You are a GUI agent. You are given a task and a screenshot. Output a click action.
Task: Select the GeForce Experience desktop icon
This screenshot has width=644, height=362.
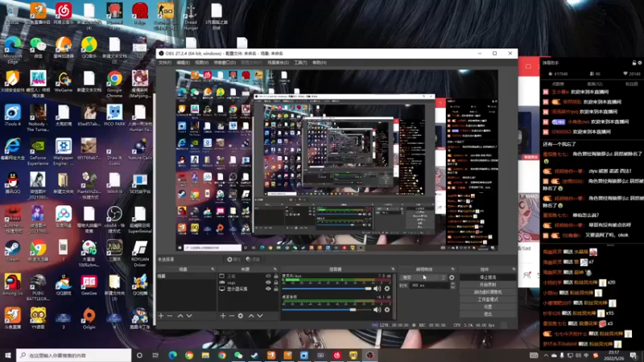38,152
